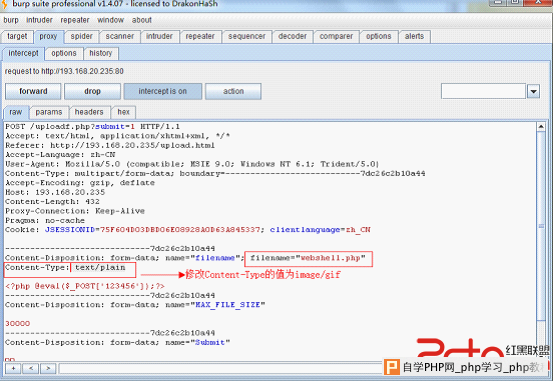Click the 'Accept-Language: zh-CN' line
The height and width of the screenshot is (381, 553).
click(60, 155)
